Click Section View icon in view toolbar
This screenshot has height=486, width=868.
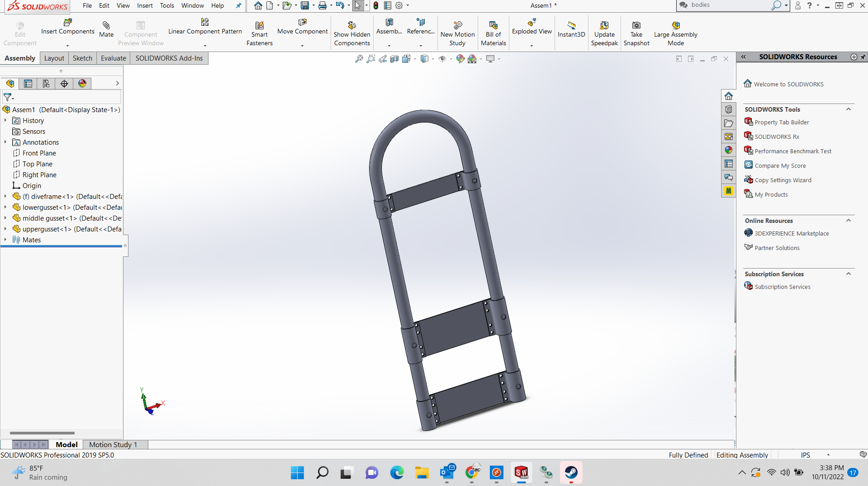coord(394,59)
